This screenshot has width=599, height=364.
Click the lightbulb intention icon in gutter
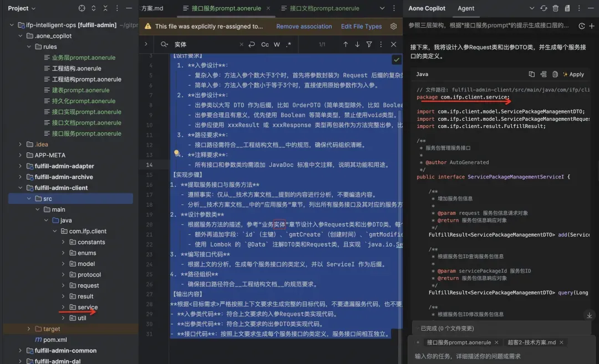(176, 153)
